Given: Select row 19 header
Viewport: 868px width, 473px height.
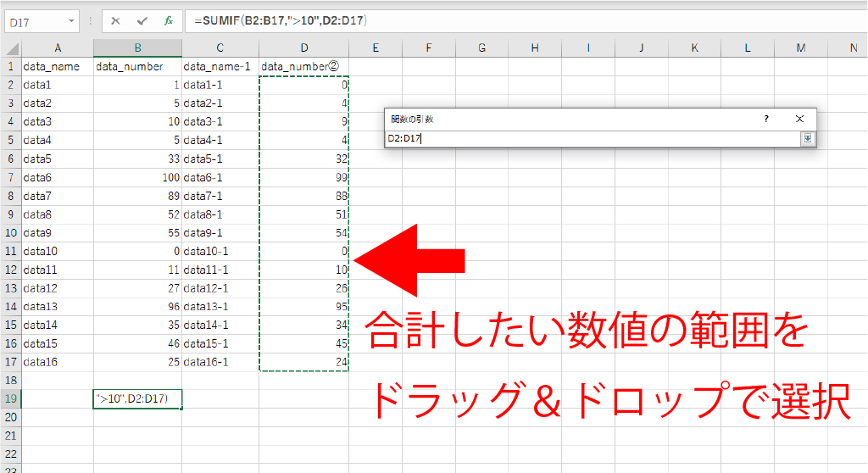Looking at the screenshot, I should pos(10,398).
